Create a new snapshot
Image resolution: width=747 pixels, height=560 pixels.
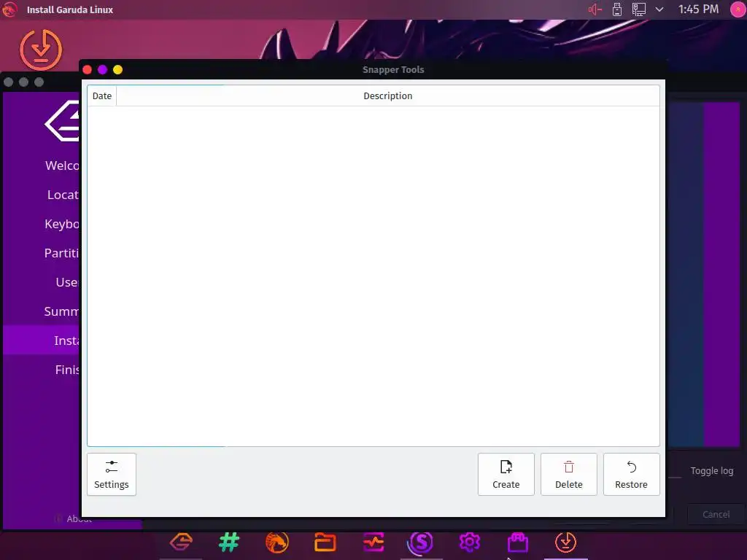(506, 474)
